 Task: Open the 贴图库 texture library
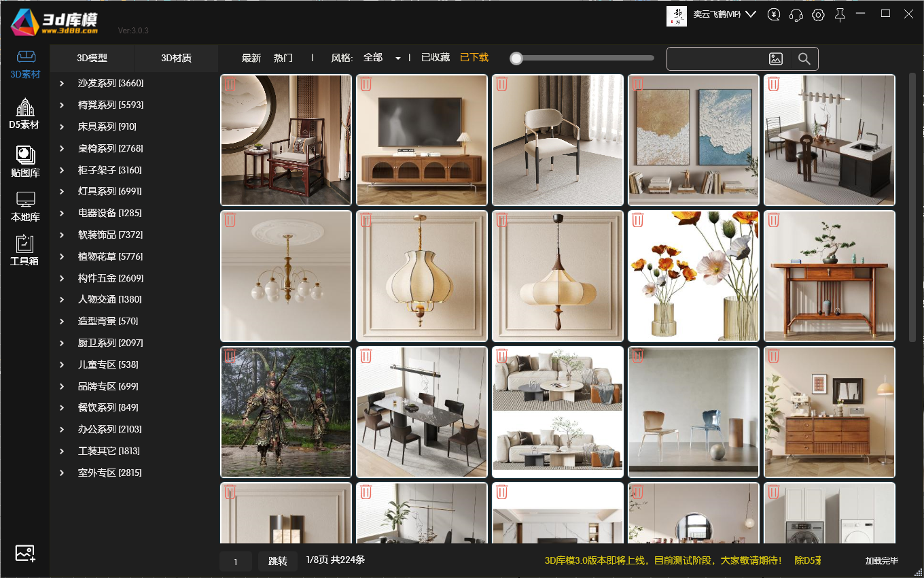[x=25, y=162]
